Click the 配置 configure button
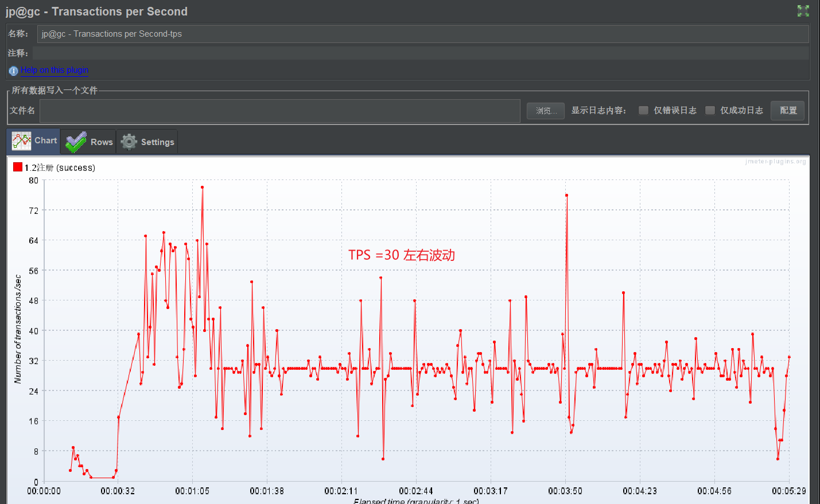820x504 pixels. pos(788,111)
